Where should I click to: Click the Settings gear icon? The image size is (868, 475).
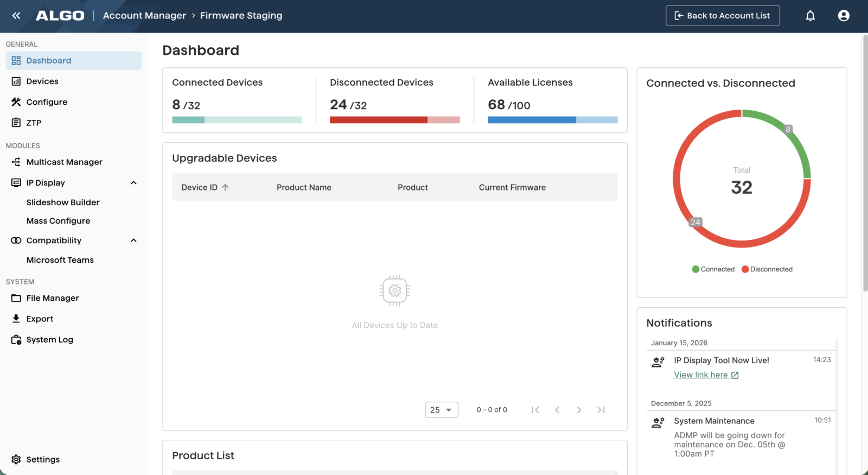[16, 459]
